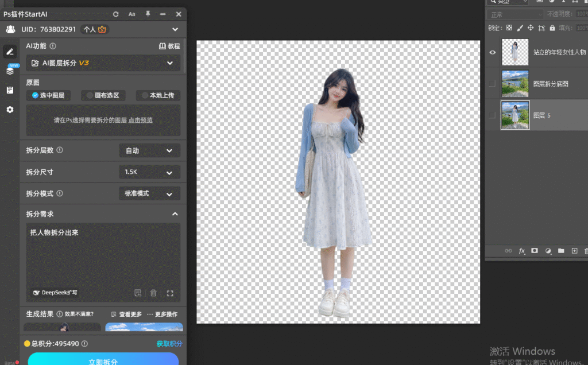Open the 教程 tutorial link
Viewport: 588px width, 365px height.
click(x=169, y=46)
